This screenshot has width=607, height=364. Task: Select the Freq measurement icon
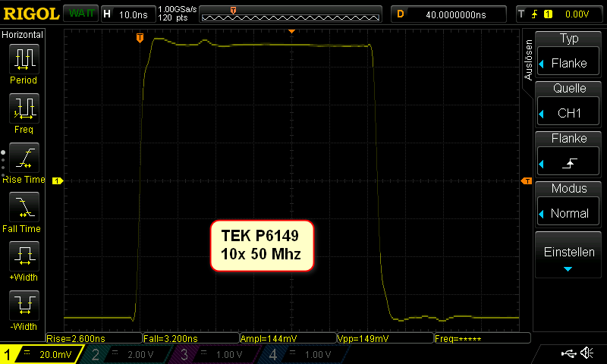pos(24,108)
